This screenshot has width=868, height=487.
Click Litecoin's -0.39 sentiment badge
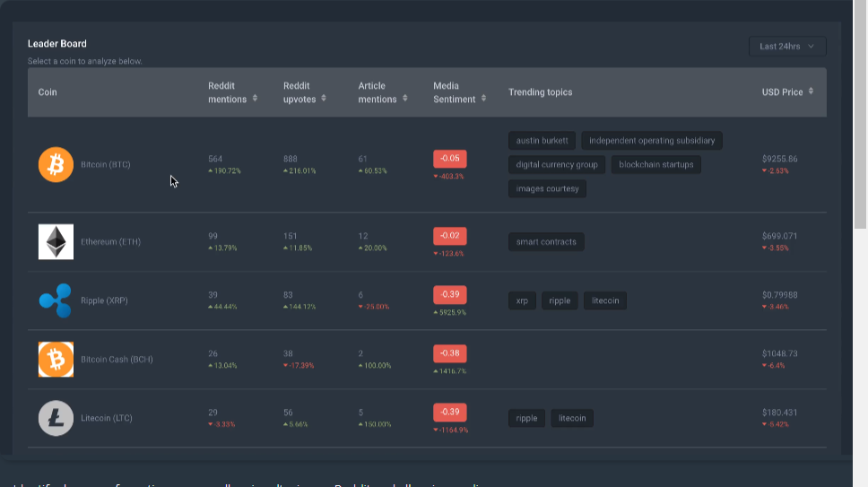pos(450,412)
